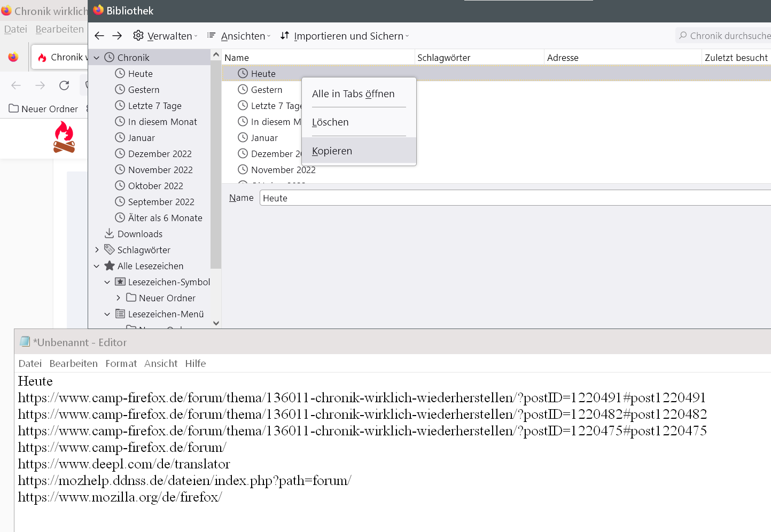The image size is (771, 532).
Task: Click the Schlagwörter tag icon
Action: pyautogui.click(x=109, y=249)
